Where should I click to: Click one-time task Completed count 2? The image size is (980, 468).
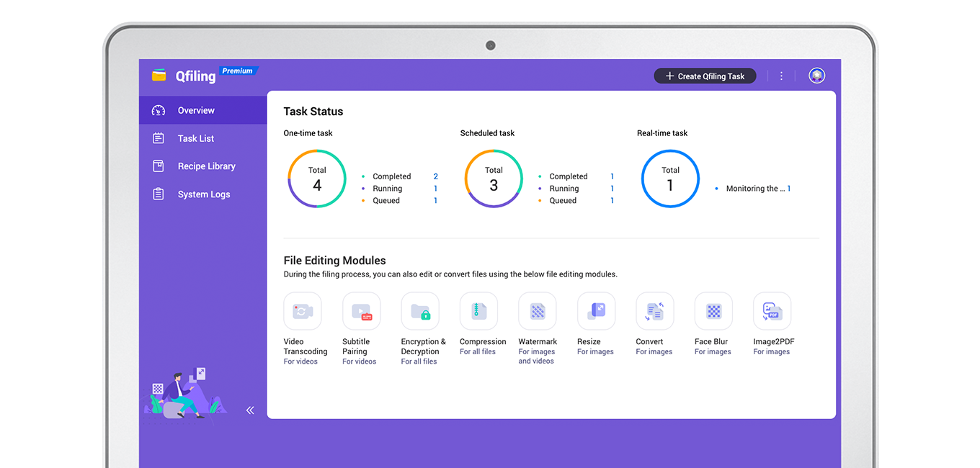click(x=435, y=176)
